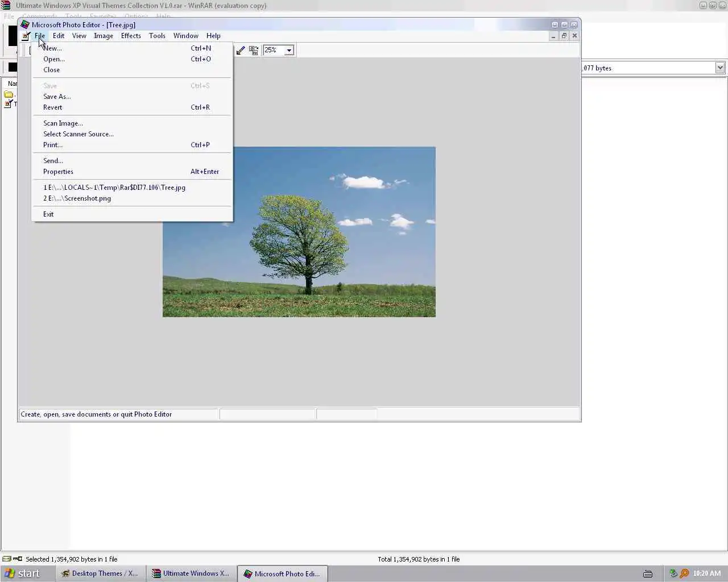Open the Tools menu in Photo Editor
728x582 pixels.
click(157, 36)
